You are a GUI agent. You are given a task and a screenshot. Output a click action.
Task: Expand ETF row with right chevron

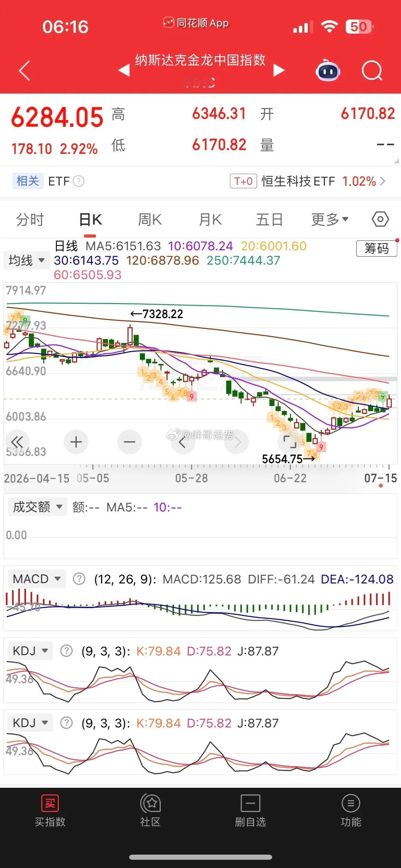tap(382, 181)
